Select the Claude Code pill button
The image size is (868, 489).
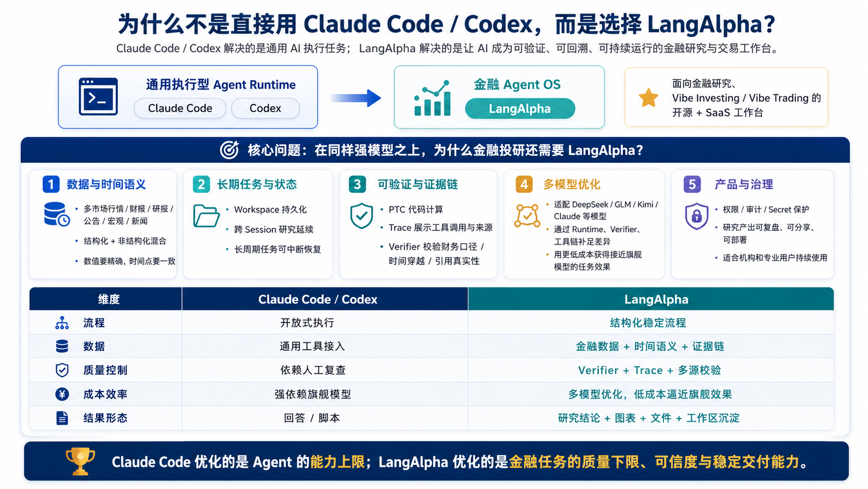coord(180,109)
